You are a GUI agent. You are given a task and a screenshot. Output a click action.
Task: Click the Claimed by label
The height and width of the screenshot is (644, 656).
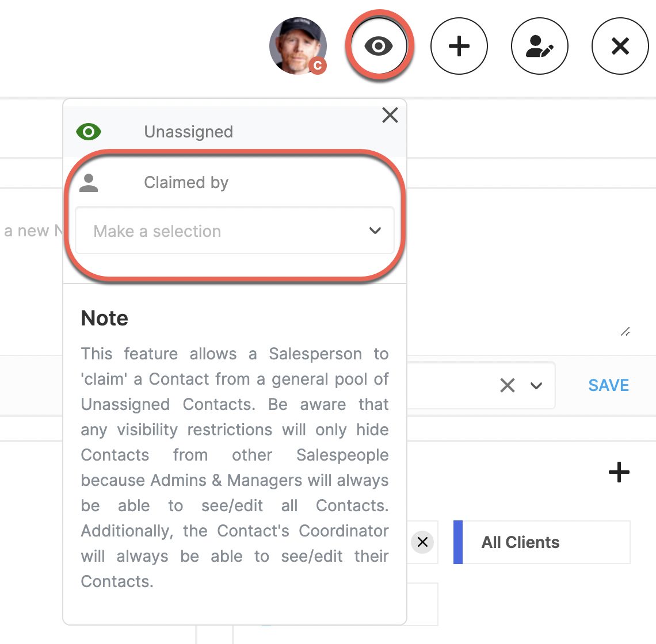pyautogui.click(x=186, y=183)
